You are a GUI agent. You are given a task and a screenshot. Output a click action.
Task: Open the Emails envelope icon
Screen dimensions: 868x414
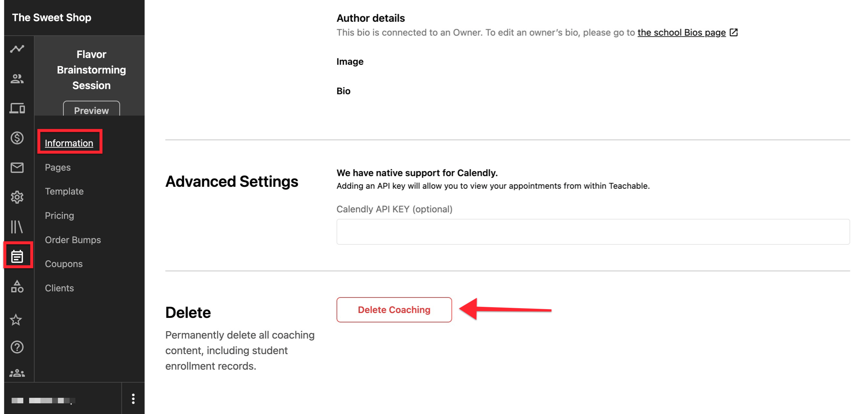pyautogui.click(x=17, y=168)
